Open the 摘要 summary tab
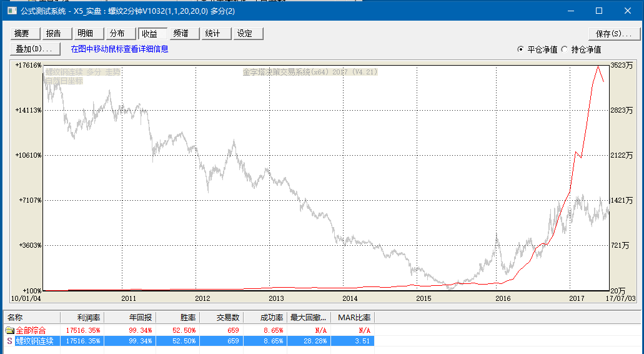Image resolution: width=644 pixels, height=354 pixels. (25, 33)
